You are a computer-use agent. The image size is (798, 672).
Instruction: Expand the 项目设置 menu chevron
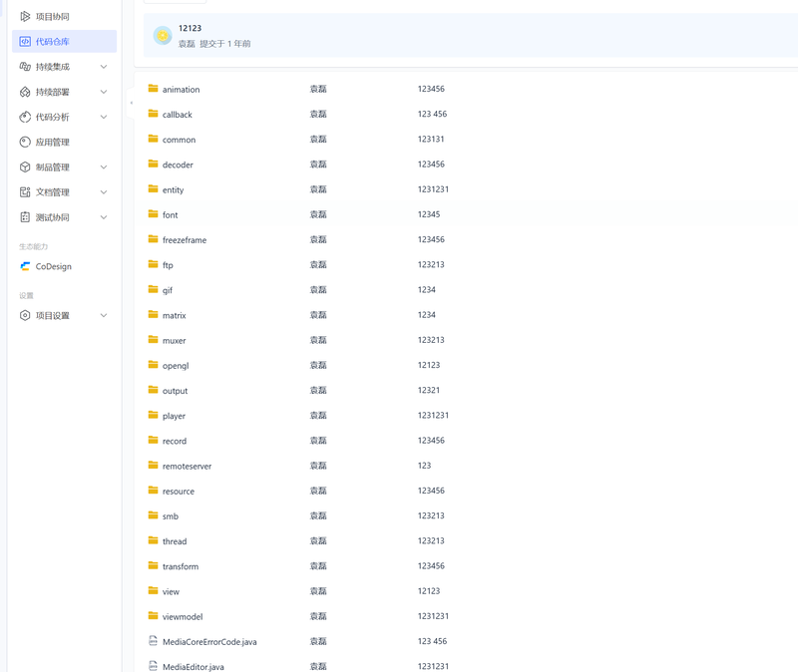point(104,315)
